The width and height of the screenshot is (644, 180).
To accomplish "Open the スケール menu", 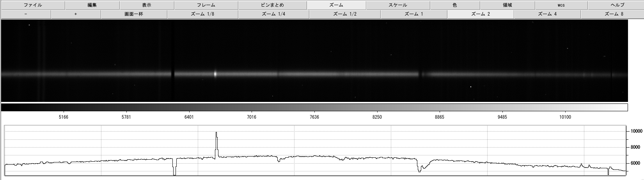I will 397,5.
